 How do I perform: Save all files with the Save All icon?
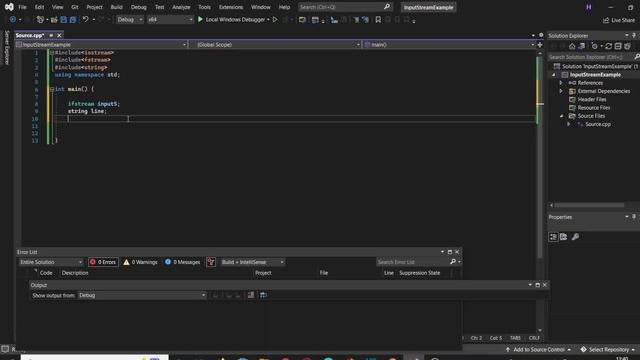(x=73, y=19)
